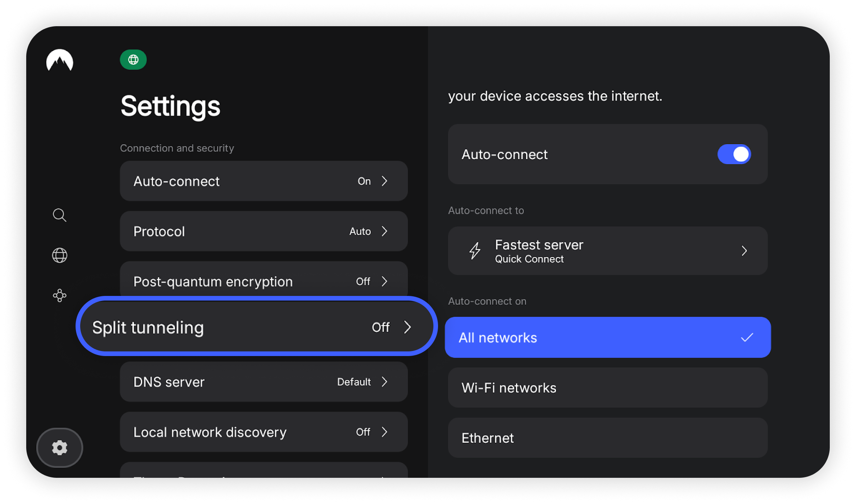The height and width of the screenshot is (504, 856).
Task: Click the checkmark on All networks
Action: (x=747, y=338)
